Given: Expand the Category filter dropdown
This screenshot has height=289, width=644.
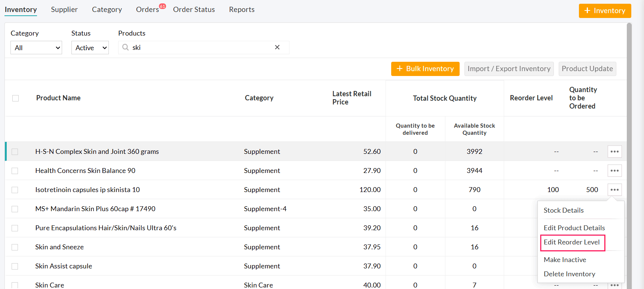Looking at the screenshot, I should [x=36, y=48].
